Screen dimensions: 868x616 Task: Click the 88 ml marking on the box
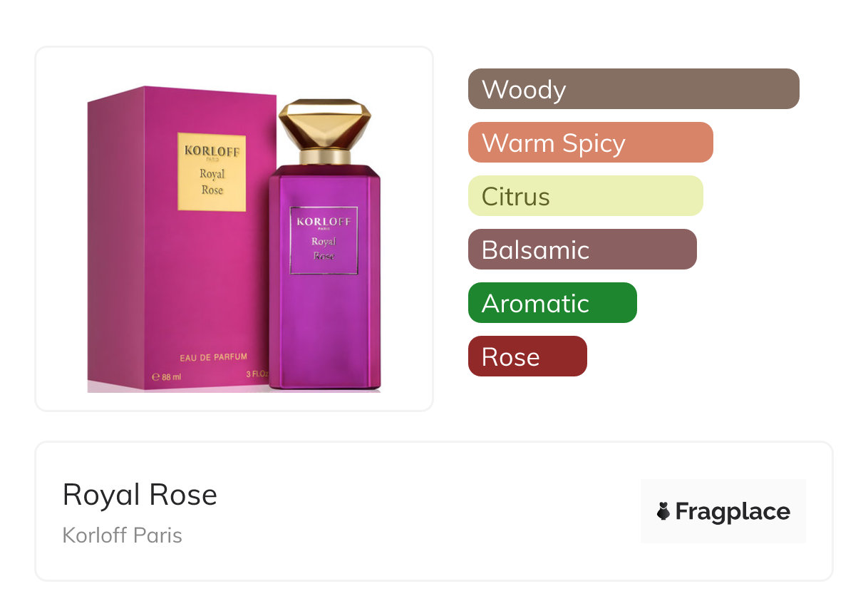[167, 375]
